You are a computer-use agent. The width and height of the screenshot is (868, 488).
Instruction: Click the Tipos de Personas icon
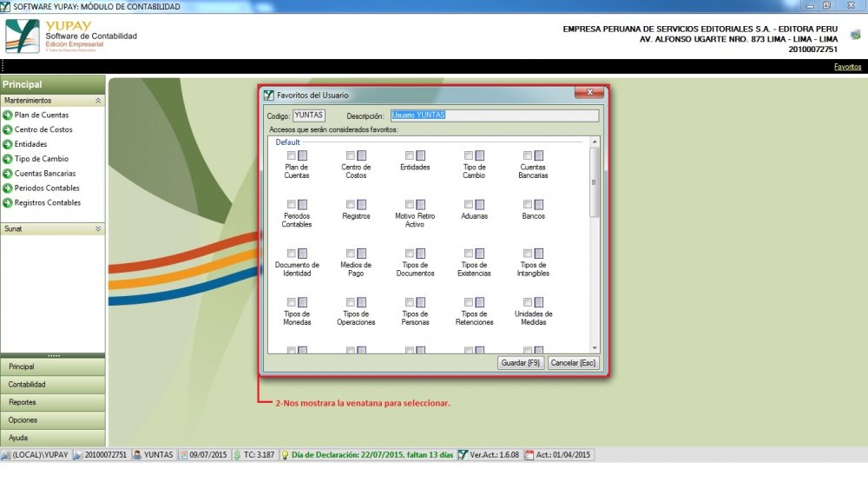[x=421, y=302]
